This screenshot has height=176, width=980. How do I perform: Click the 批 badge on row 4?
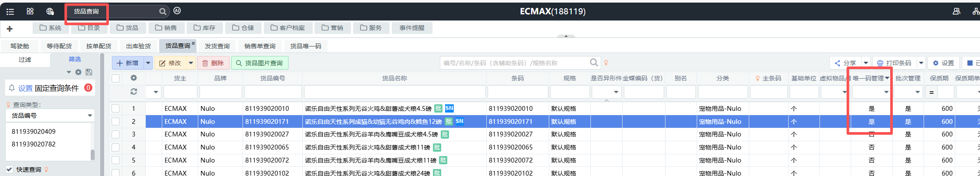pyautogui.click(x=437, y=147)
